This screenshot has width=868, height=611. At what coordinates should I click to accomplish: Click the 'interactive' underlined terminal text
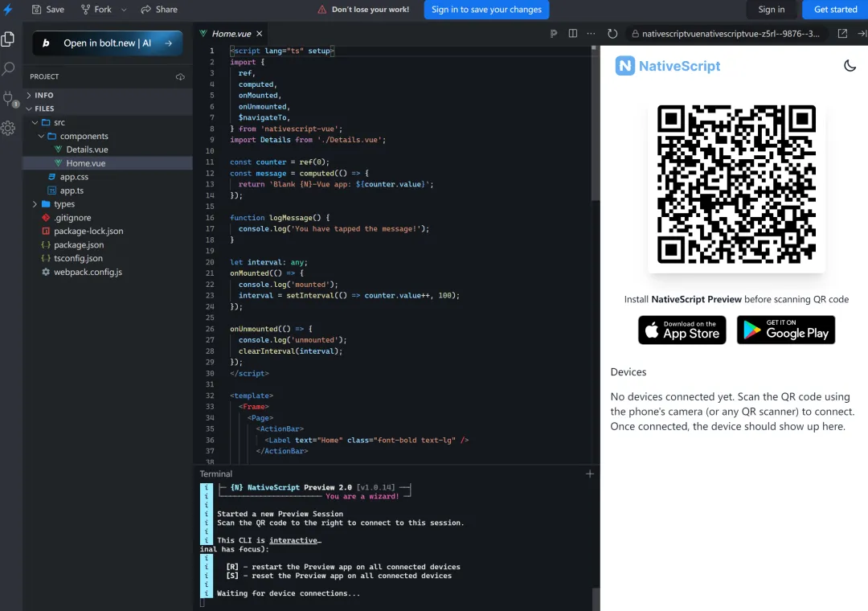click(x=294, y=540)
